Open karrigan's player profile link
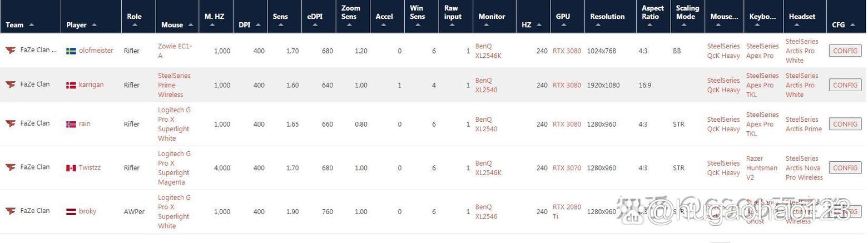Viewport: 868px width, 243px height. (x=91, y=85)
